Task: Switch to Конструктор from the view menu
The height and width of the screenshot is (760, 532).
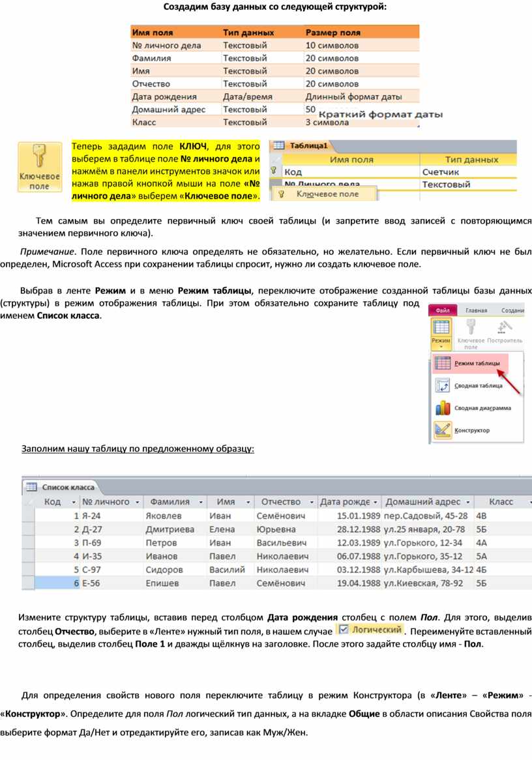Action: point(462,430)
